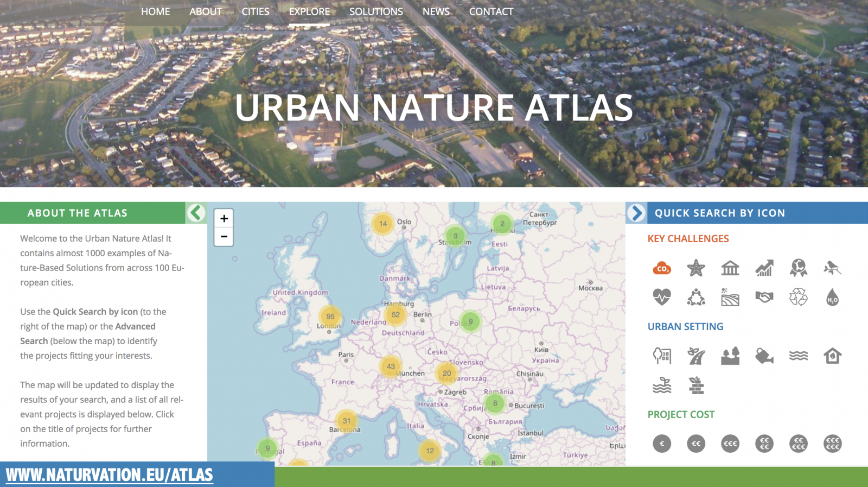
Task: Select the H2O water drop icon
Action: [x=832, y=297]
